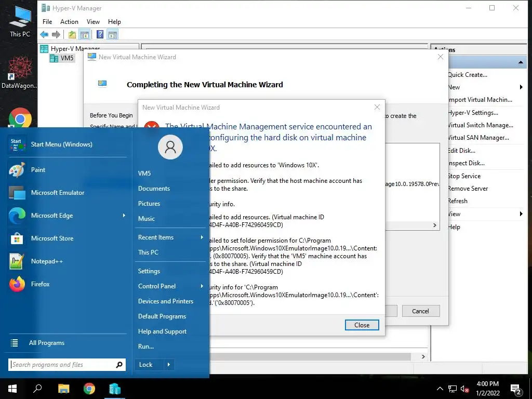Collapse the Actions pane section arrow
The height and width of the screenshot is (399, 532).
[521, 62]
